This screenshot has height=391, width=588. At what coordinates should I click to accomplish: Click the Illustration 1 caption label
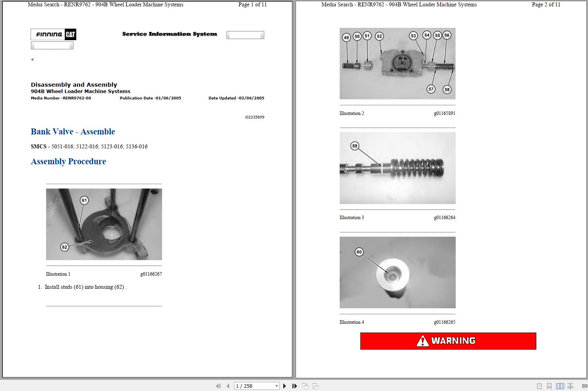click(58, 274)
